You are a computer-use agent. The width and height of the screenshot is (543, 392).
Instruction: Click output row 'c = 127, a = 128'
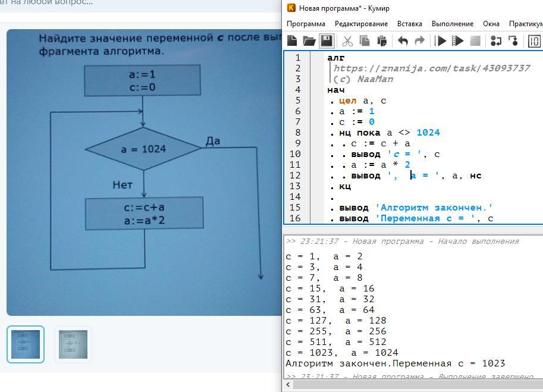[x=336, y=321]
